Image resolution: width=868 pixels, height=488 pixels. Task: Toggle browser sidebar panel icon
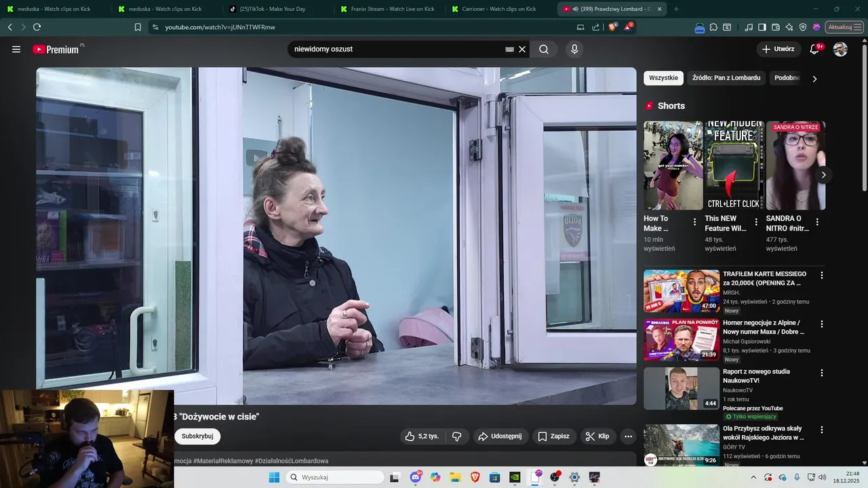click(762, 27)
